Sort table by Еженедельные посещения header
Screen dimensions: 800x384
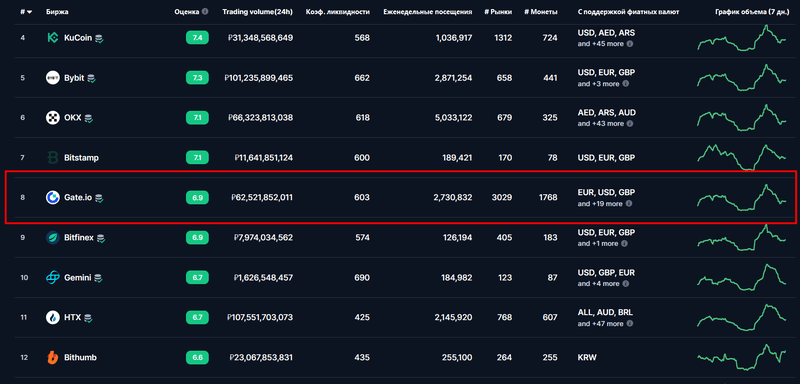click(428, 11)
